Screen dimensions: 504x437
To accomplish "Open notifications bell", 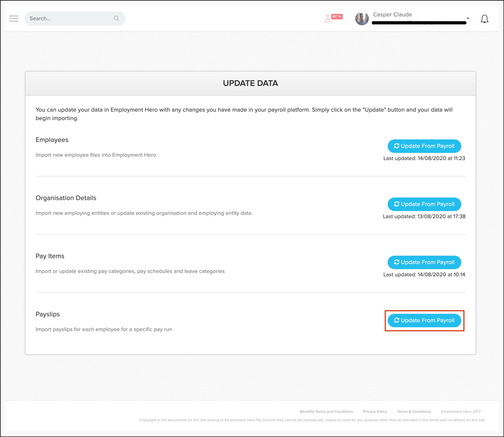I will (x=484, y=19).
